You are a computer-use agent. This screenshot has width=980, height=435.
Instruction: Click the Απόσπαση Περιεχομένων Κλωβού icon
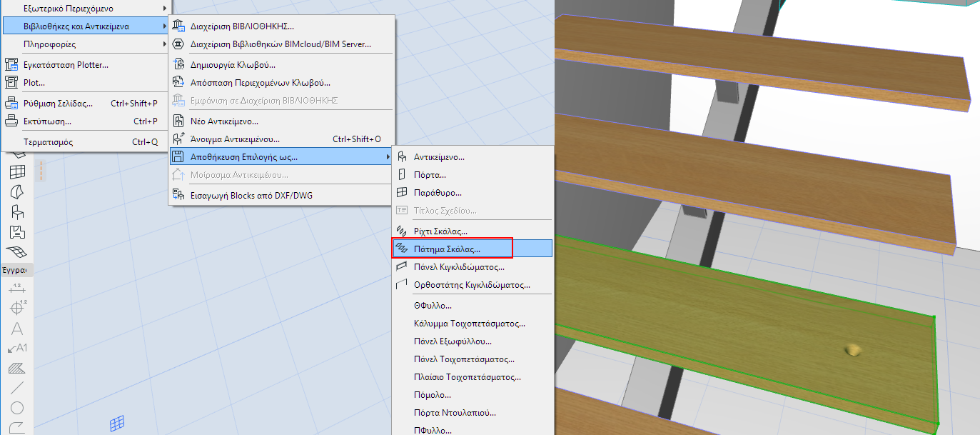click(x=179, y=83)
